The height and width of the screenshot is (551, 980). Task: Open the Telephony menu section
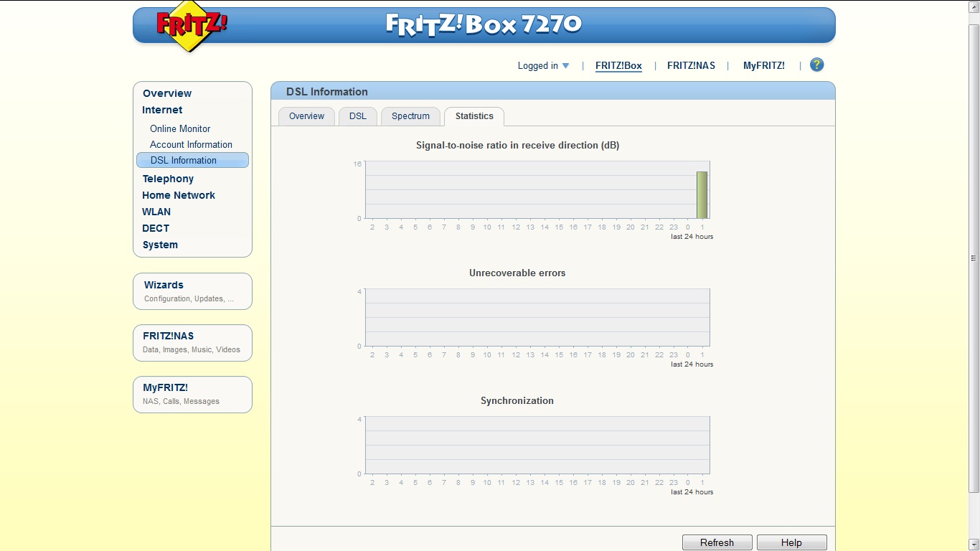168,179
